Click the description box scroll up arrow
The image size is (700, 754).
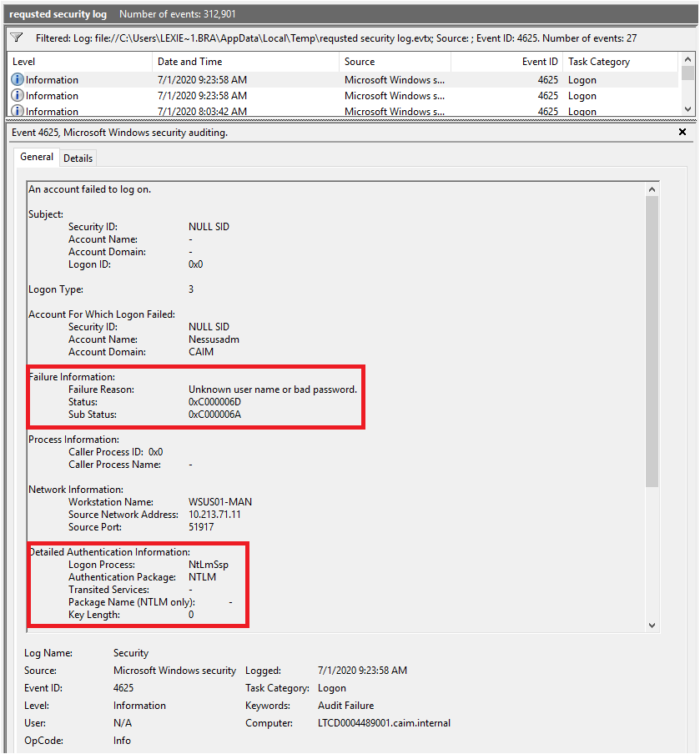pyautogui.click(x=652, y=190)
